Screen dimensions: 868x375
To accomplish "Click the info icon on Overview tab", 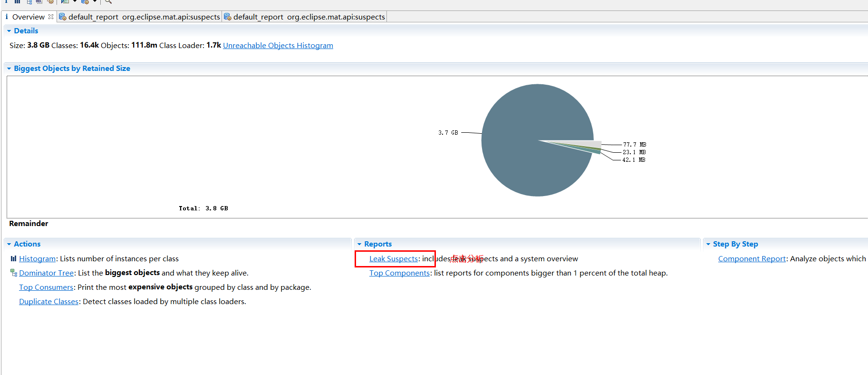I will pyautogui.click(x=7, y=17).
